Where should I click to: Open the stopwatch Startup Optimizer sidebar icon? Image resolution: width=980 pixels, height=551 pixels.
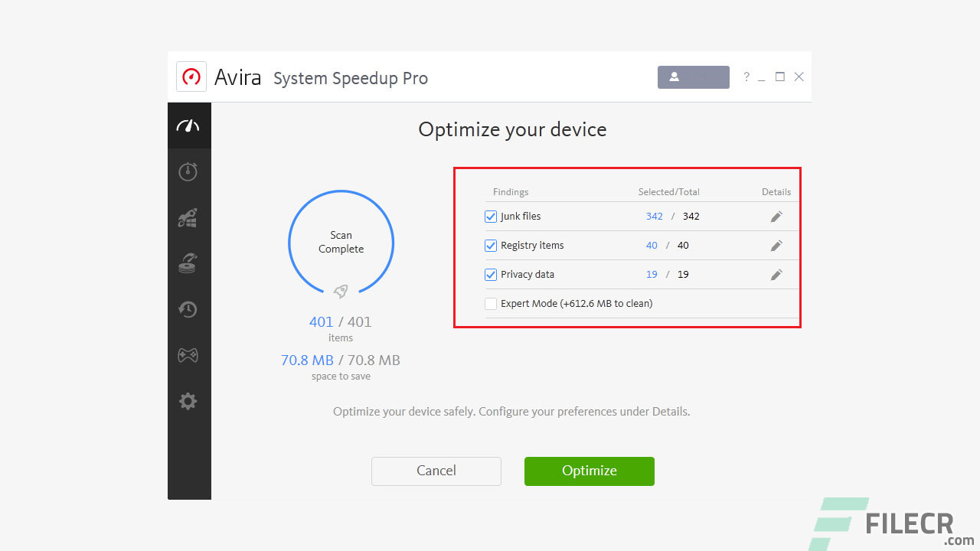[188, 171]
